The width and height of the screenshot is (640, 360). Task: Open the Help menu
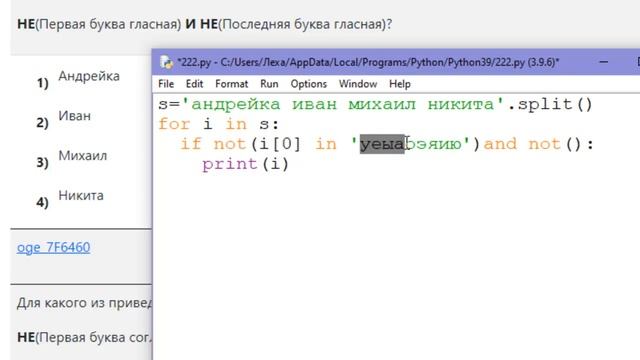pos(400,84)
